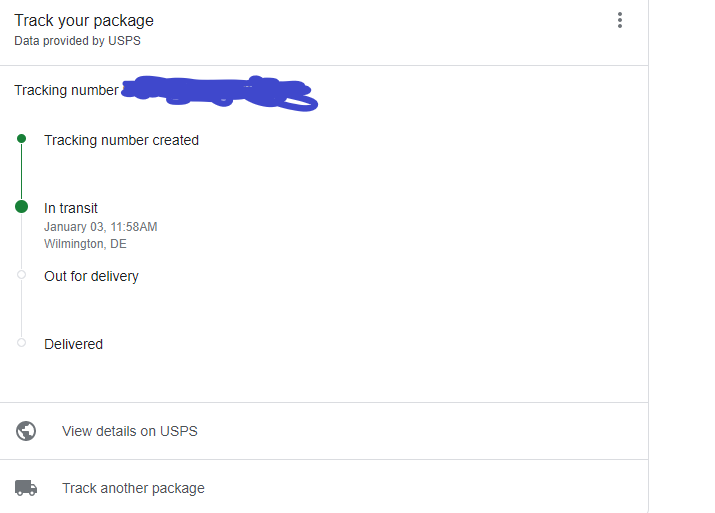Click the scribbled-out tracking number

pyautogui.click(x=219, y=93)
